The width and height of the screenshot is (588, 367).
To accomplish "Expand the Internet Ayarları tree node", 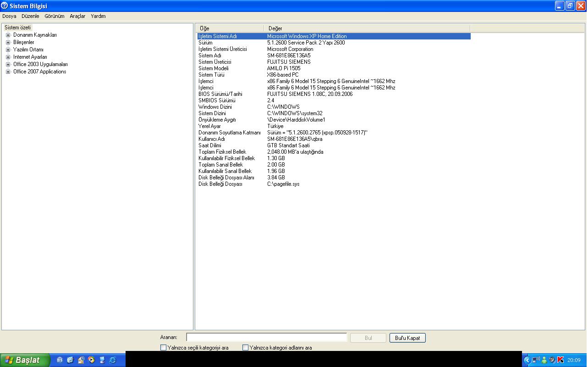I will point(8,57).
